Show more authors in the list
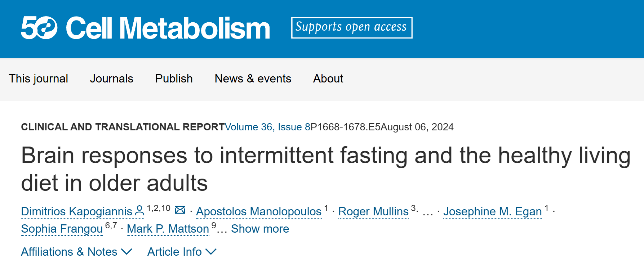Viewport: 644px width, 269px height. (x=260, y=229)
